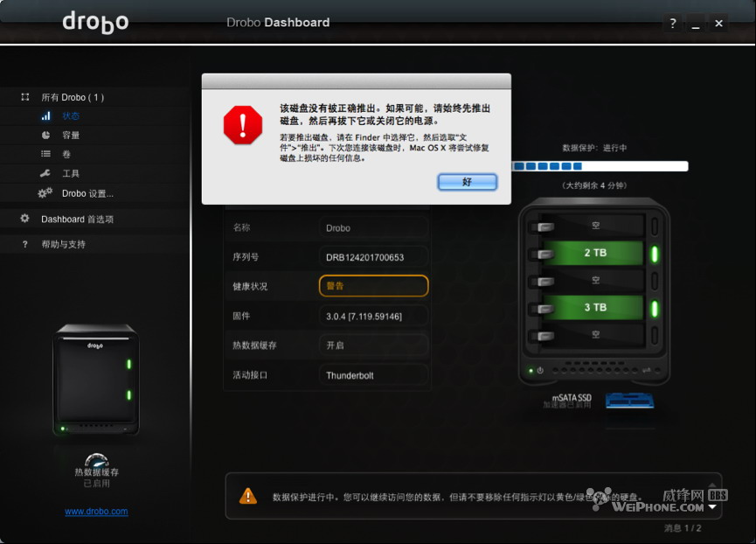The width and height of the screenshot is (756, 544).
Task: Click the mSATA SSD label
Action: [x=572, y=398]
